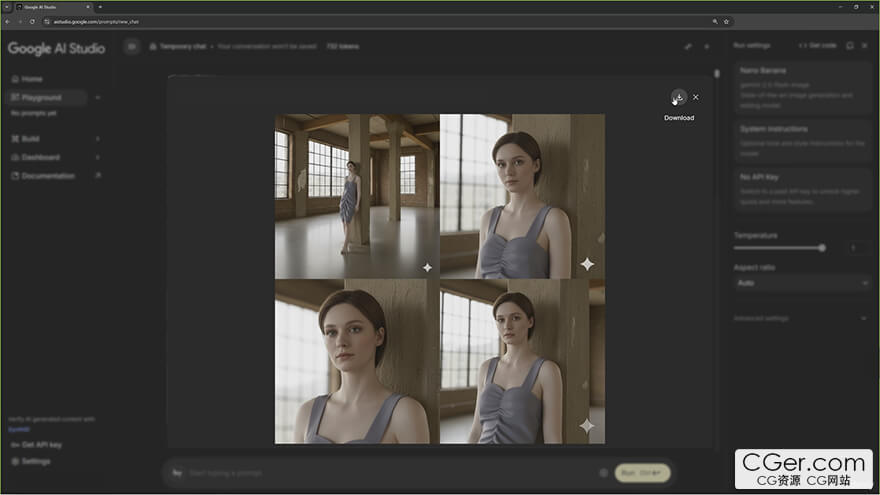Close the Run settings panel
The width and height of the screenshot is (880, 495).
coord(865,45)
